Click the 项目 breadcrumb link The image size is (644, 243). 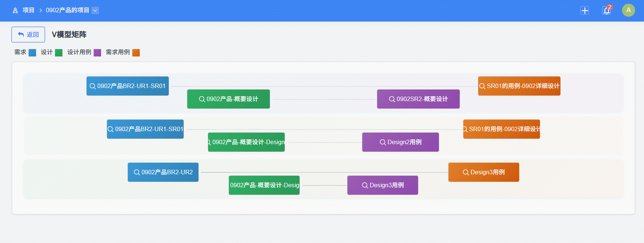click(28, 10)
